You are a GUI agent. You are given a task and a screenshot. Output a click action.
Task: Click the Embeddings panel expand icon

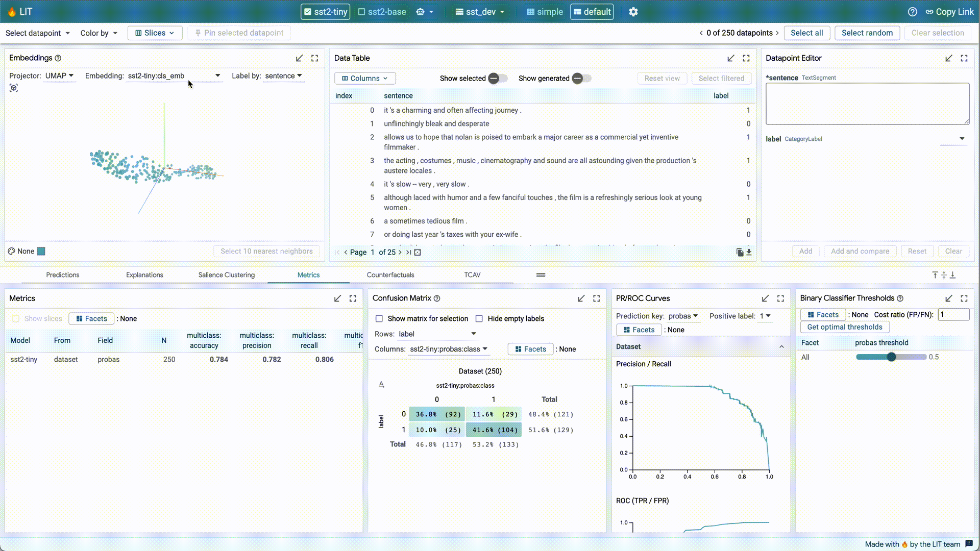point(314,58)
